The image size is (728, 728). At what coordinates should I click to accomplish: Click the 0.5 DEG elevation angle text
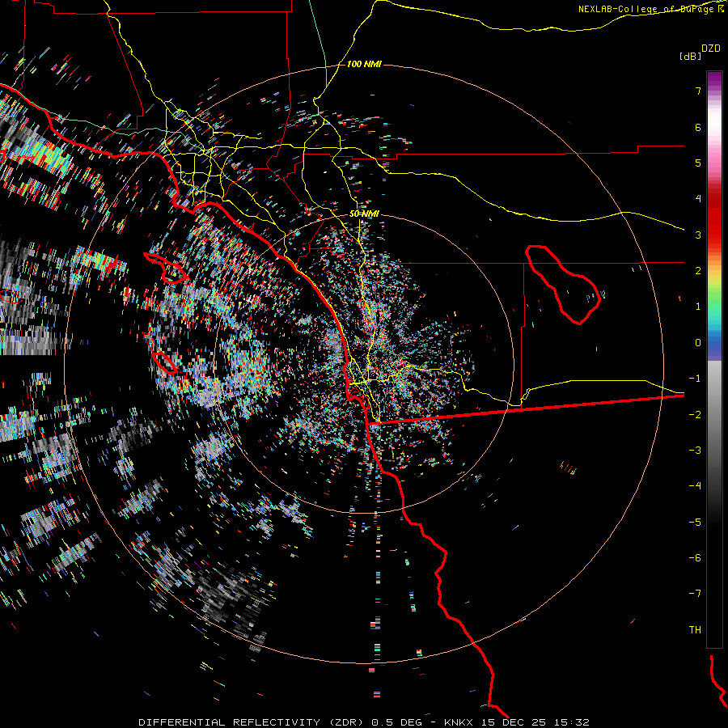pos(397,722)
